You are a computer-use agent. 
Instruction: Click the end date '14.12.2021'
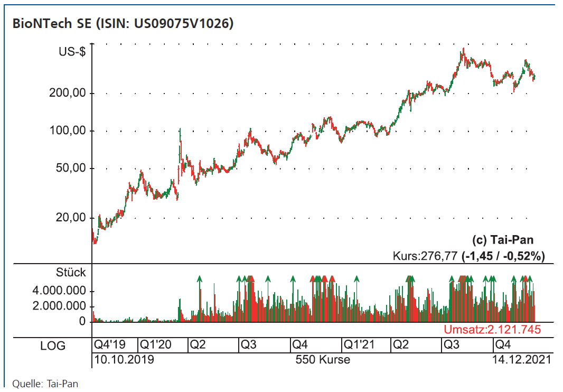pyautogui.click(x=521, y=359)
